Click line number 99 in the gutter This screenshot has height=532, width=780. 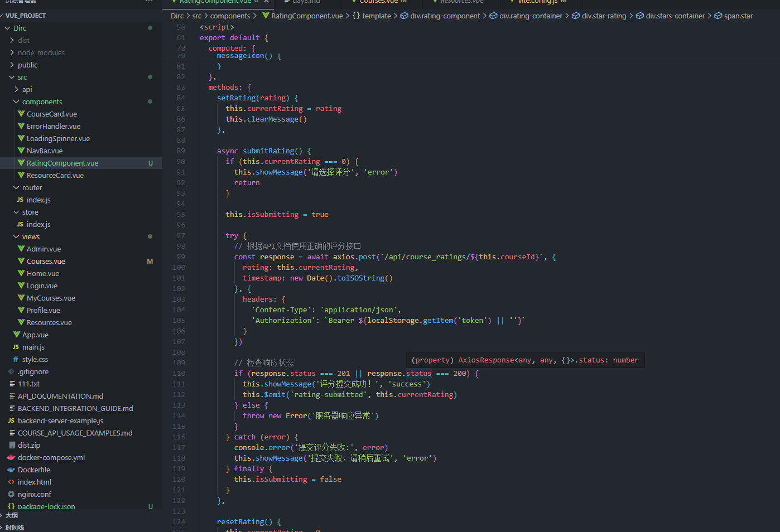[x=181, y=257]
